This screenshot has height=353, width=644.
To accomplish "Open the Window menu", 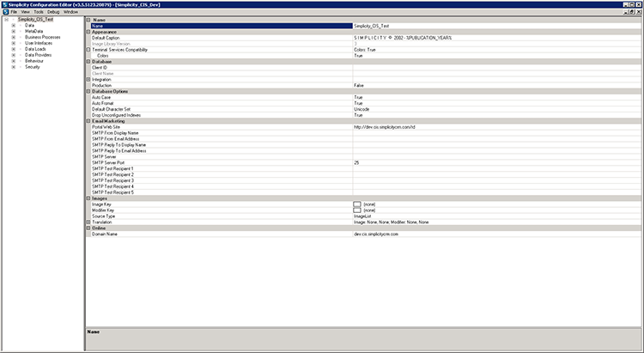I will 70,12.
